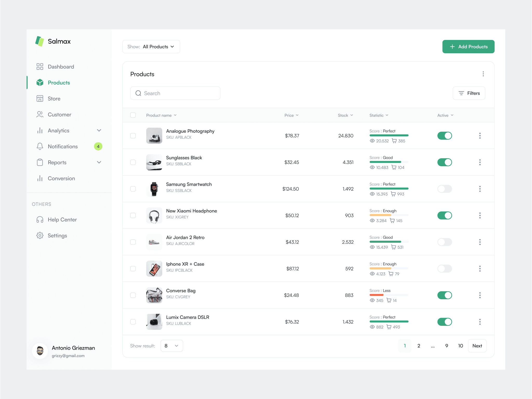Click the Store shop icon
The height and width of the screenshot is (399, 532).
point(40,99)
